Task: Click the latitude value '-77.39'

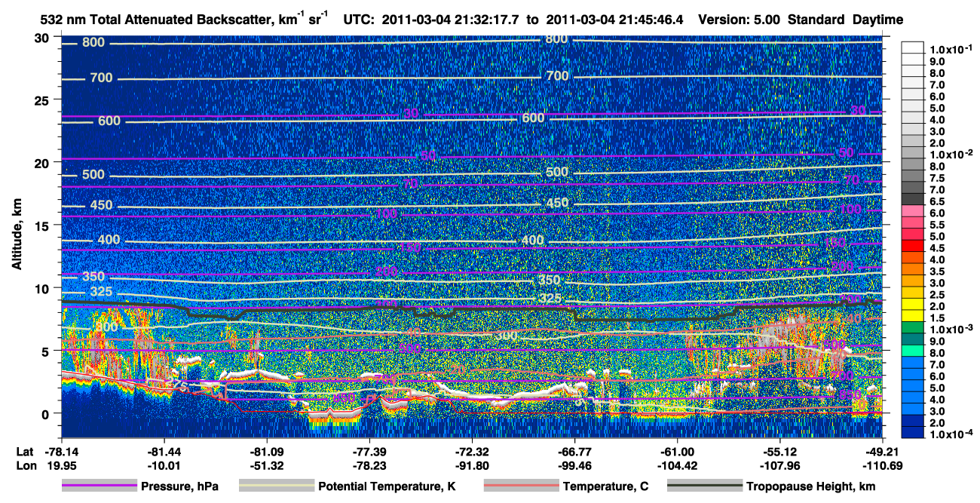Action: [369, 451]
